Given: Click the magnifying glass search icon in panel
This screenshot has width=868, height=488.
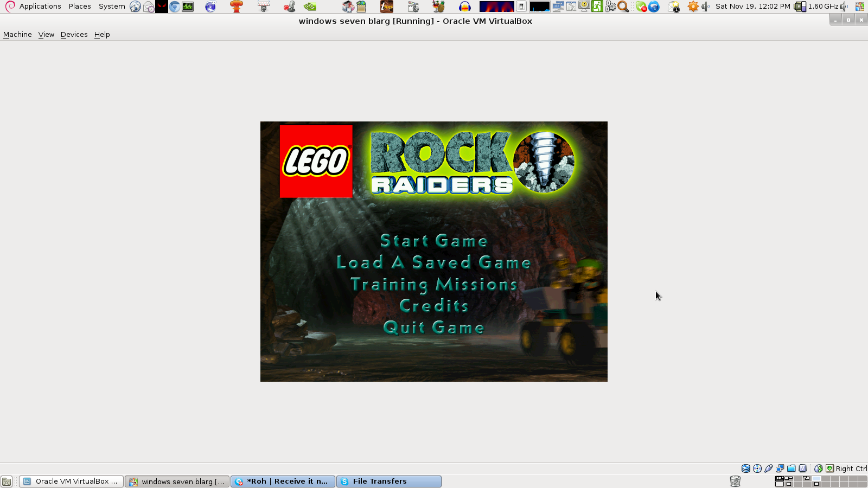Looking at the screenshot, I should pyautogui.click(x=623, y=7).
